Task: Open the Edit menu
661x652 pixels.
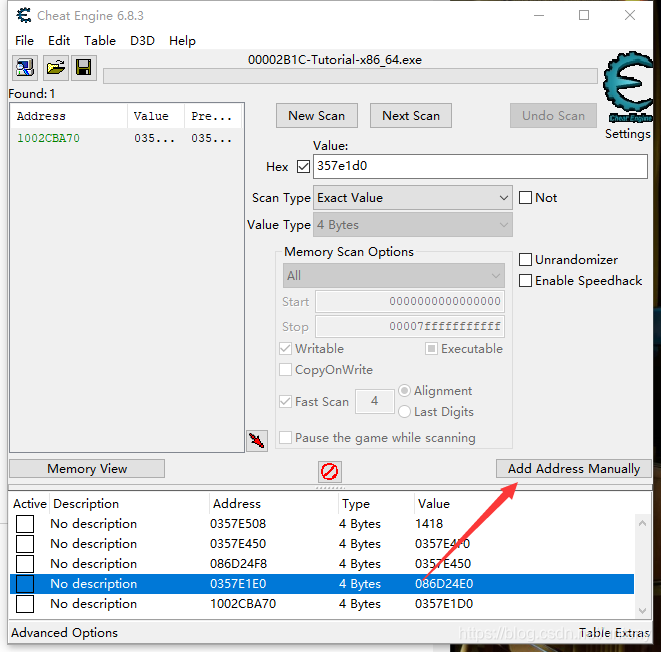Action: (59, 40)
